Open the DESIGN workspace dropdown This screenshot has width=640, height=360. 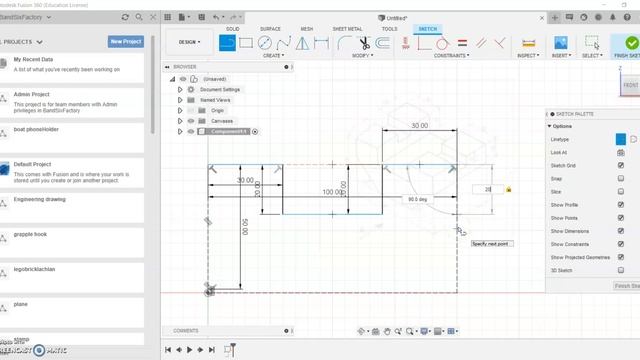pos(189,42)
